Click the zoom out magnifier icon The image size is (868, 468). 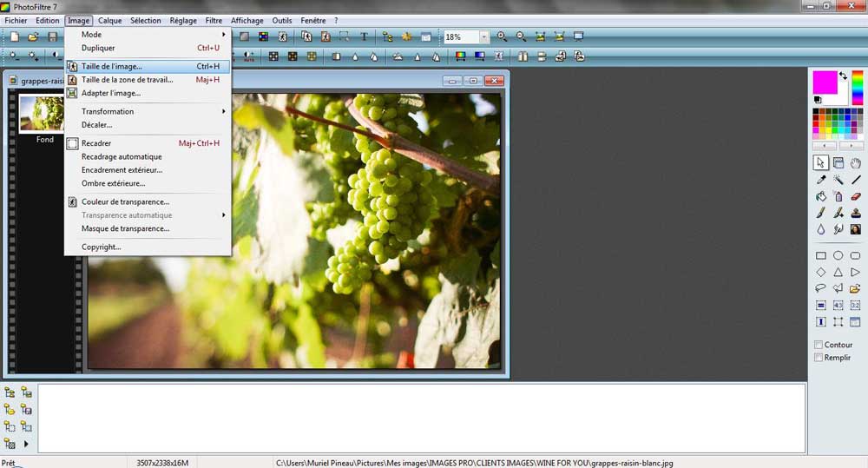[x=521, y=36]
